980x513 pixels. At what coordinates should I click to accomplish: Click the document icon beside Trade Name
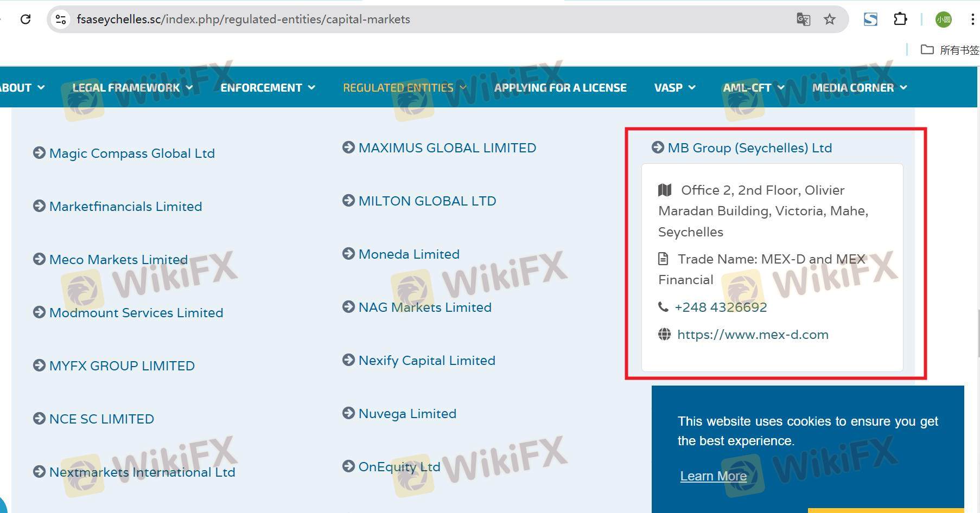point(663,259)
